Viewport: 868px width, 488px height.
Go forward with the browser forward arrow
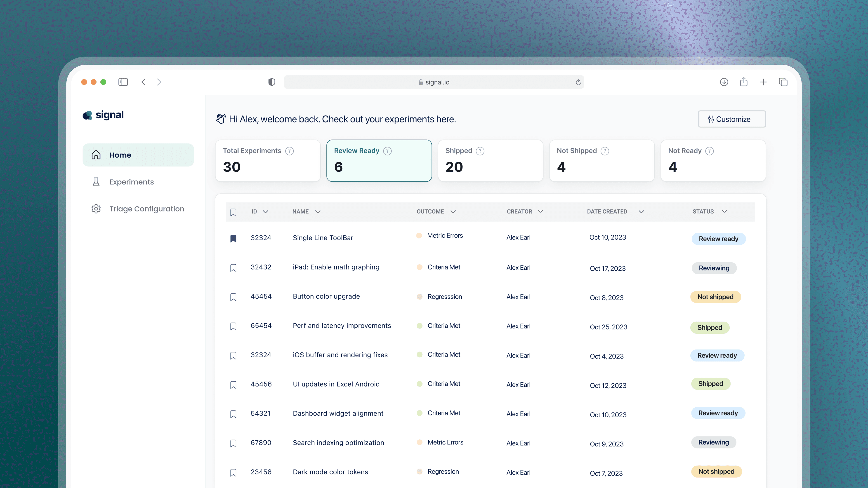click(159, 82)
